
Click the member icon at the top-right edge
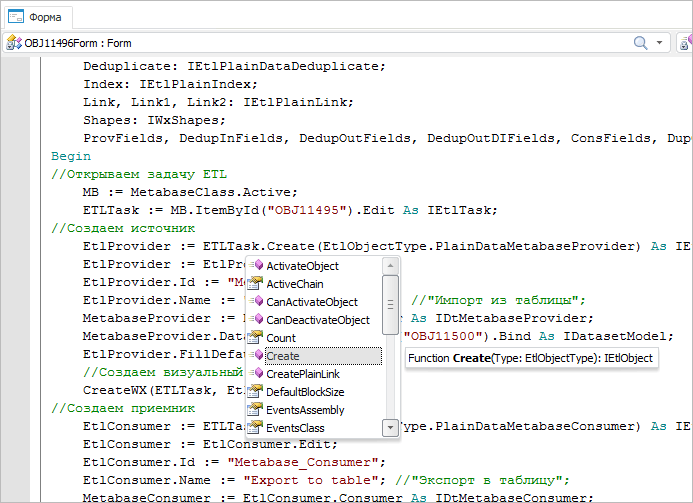(686, 43)
